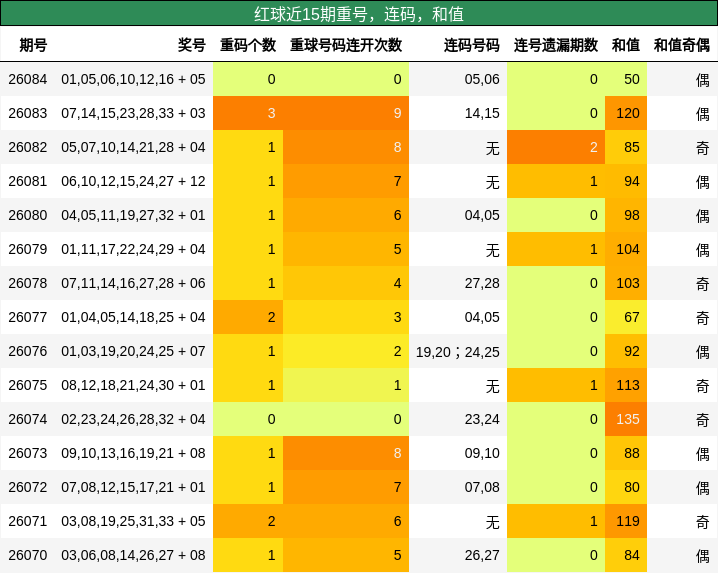Click issue number 26080
This screenshot has height=573, width=718.
27,215
